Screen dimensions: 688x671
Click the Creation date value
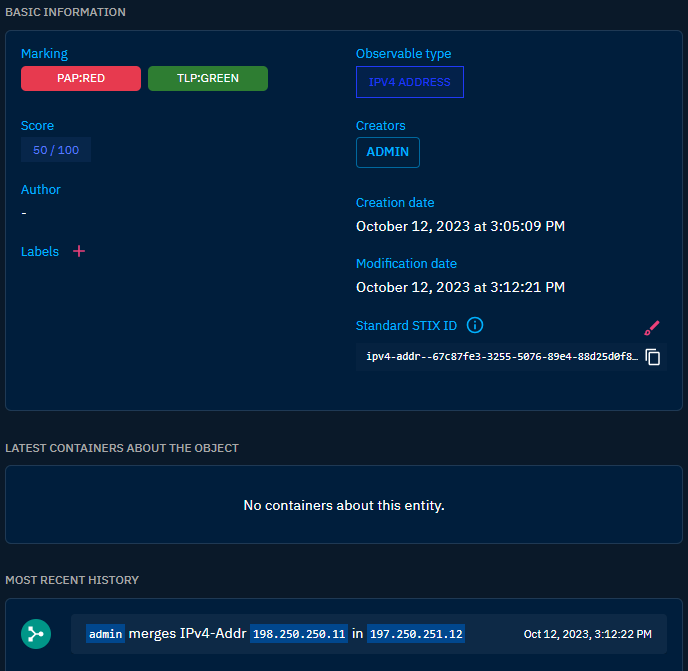[460, 226]
